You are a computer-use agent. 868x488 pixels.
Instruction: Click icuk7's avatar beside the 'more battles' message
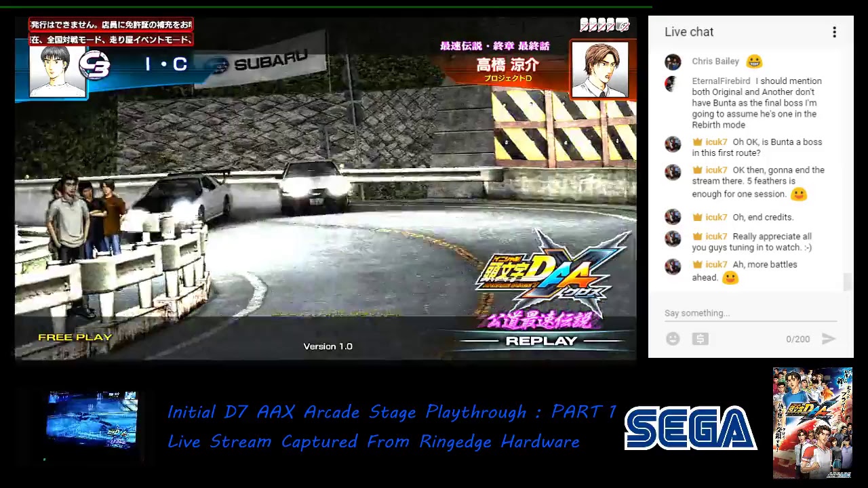click(673, 266)
